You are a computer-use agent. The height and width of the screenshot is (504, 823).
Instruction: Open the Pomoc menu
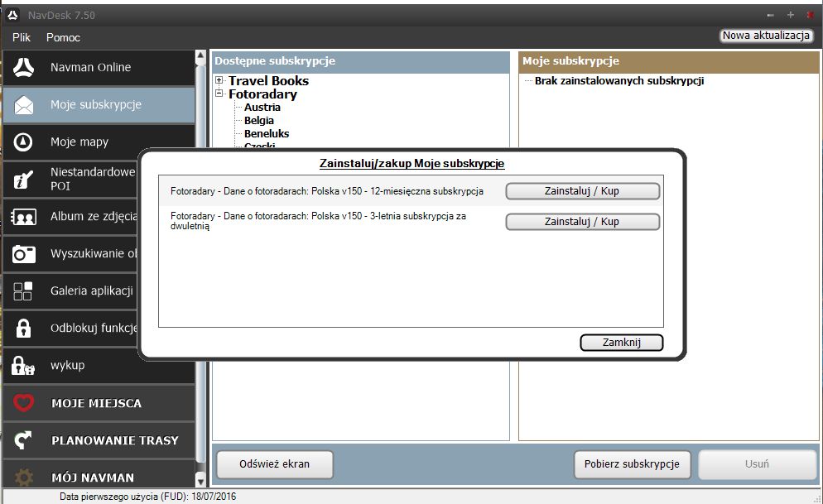click(63, 37)
